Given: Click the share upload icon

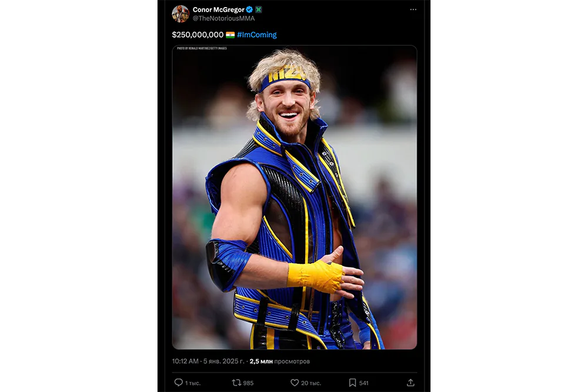Looking at the screenshot, I should pos(410,383).
